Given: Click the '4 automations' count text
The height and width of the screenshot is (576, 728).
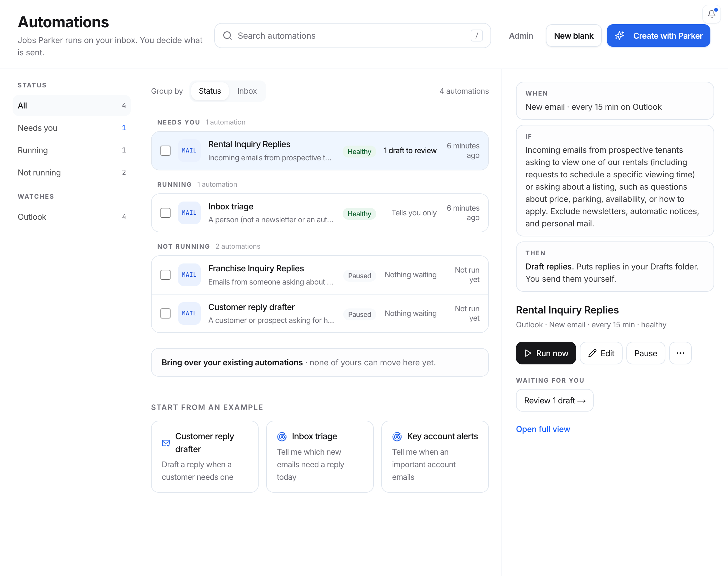Looking at the screenshot, I should [464, 91].
